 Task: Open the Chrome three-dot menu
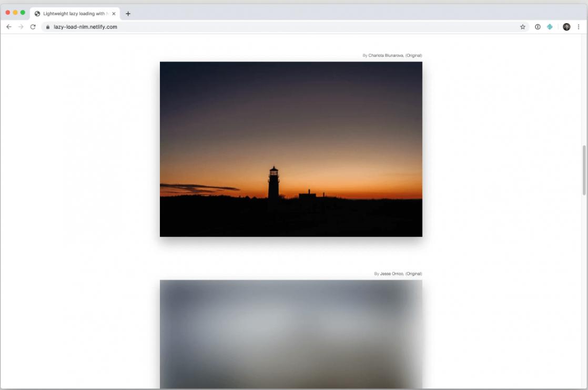click(x=579, y=27)
